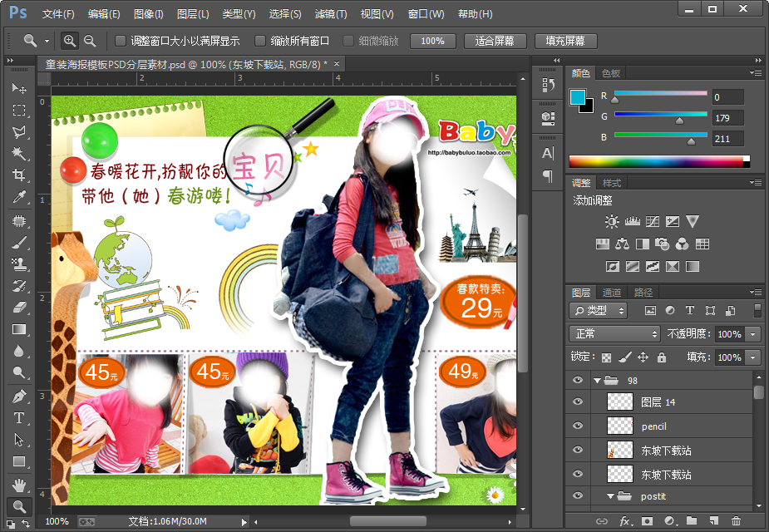
Task: Click the R color slider
Action: pyautogui.click(x=660, y=93)
